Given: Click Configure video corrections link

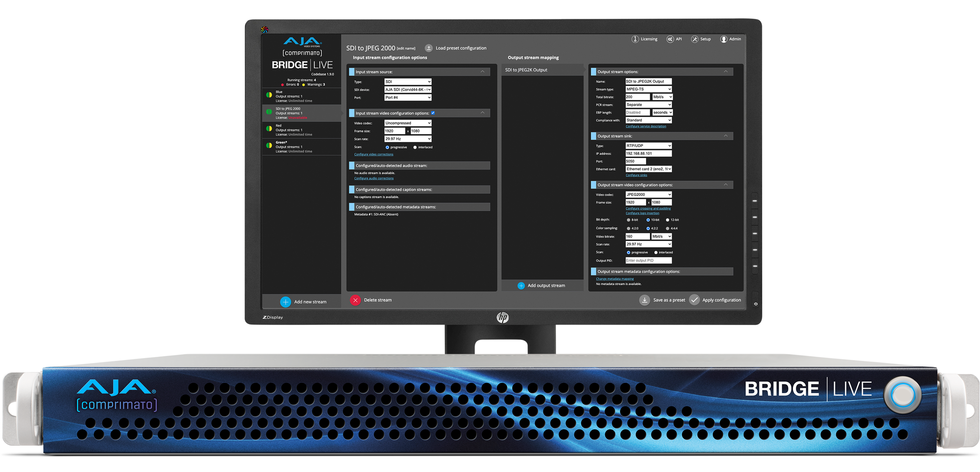Looking at the screenshot, I should click(374, 154).
